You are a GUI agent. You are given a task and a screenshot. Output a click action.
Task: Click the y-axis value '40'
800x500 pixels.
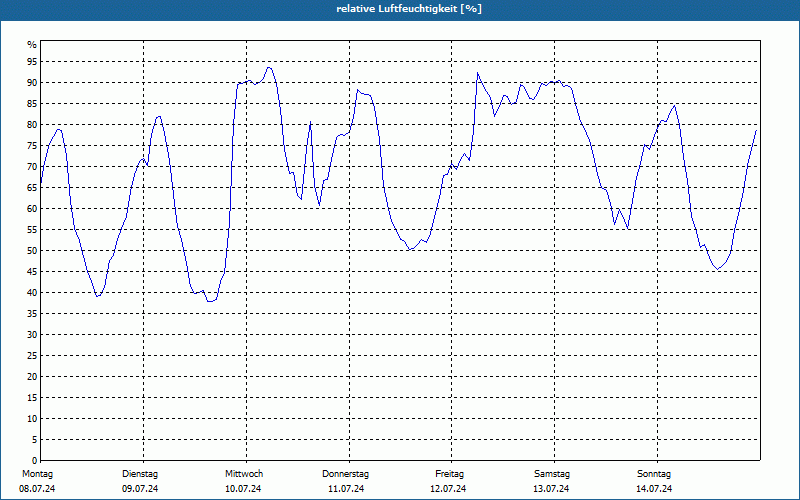pos(32,293)
